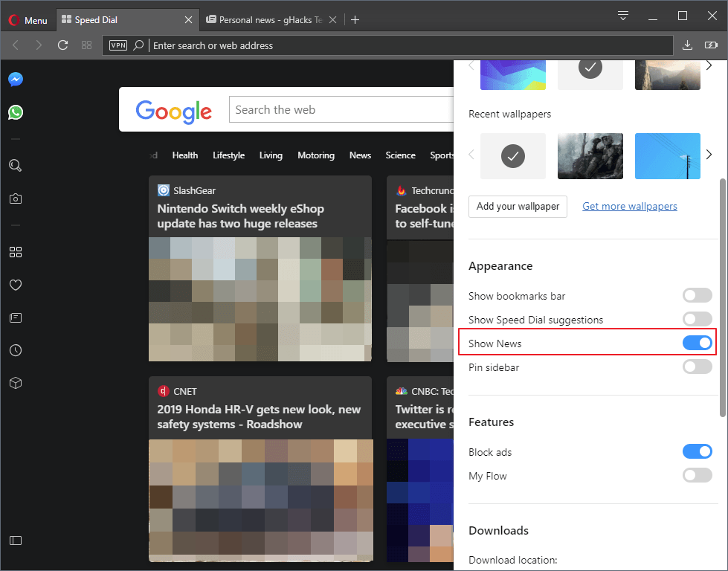The width and height of the screenshot is (728, 571).
Task: Toggle Show bookmarks bar switch
Action: click(697, 295)
